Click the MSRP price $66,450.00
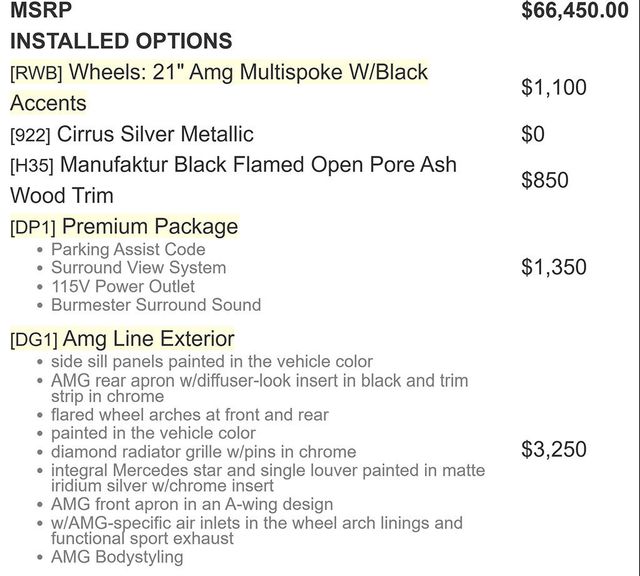Screen dimensions: 640x576 [575, 11]
